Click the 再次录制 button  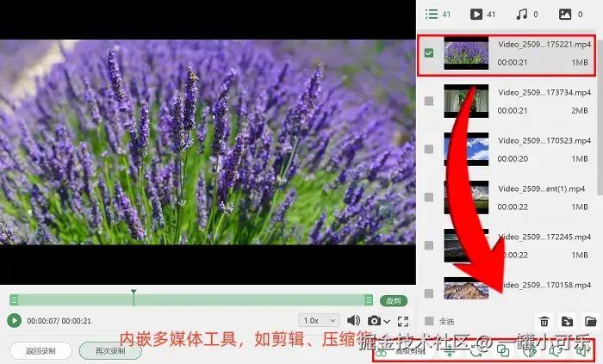110,351
